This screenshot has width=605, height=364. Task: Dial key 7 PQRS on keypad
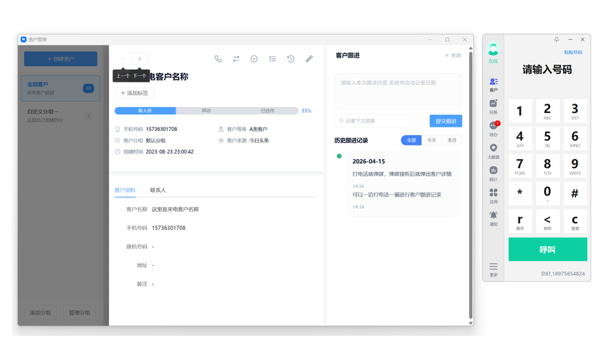pyautogui.click(x=520, y=166)
